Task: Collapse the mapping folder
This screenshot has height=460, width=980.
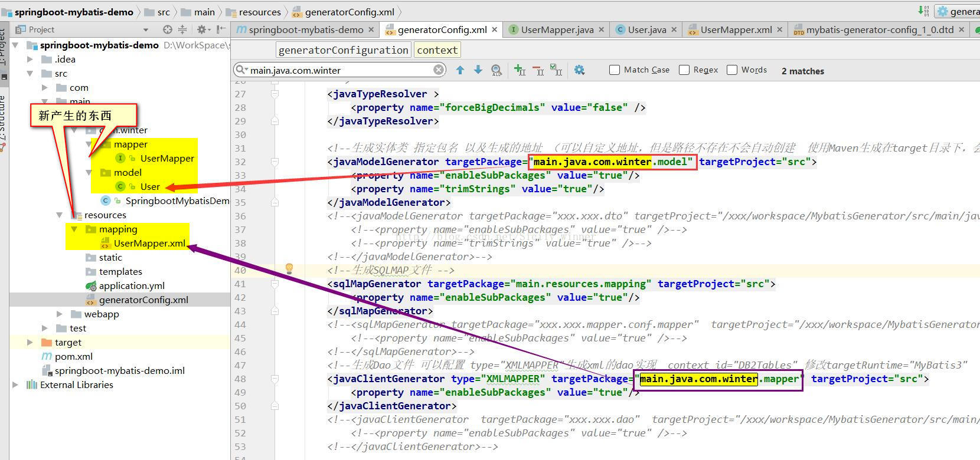Action: coord(74,229)
